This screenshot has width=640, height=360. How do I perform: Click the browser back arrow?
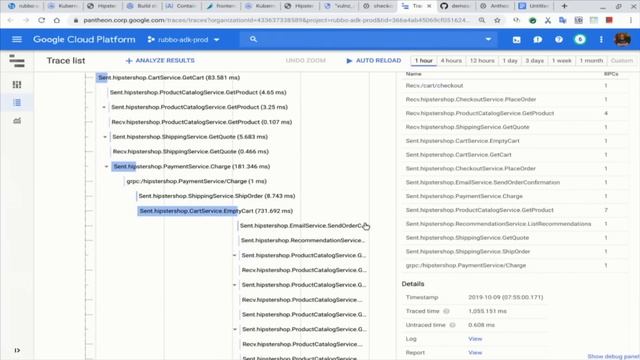(x=10, y=20)
